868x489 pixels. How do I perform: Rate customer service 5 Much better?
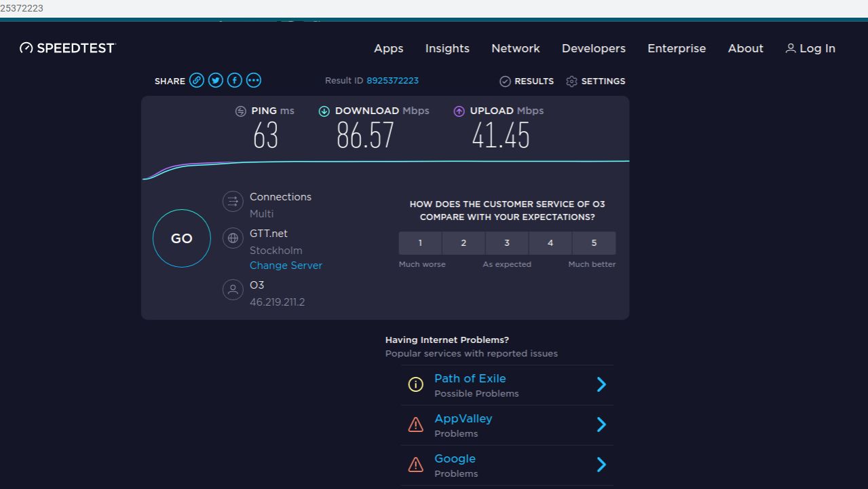pyautogui.click(x=594, y=243)
